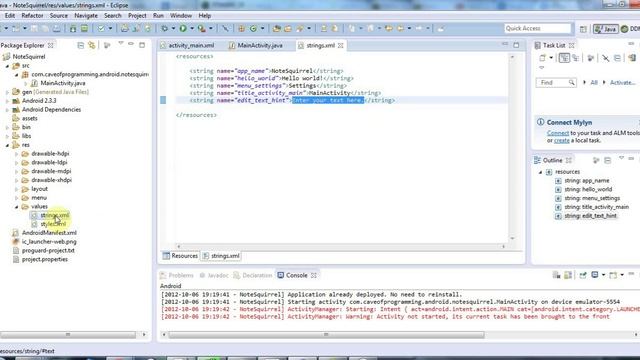Switch to the MainActivity.java editor tab

[x=256, y=45]
